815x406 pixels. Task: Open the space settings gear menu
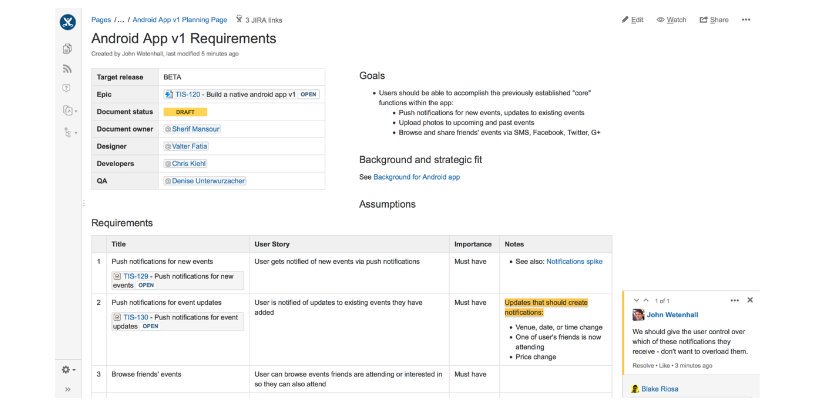[x=68, y=369]
